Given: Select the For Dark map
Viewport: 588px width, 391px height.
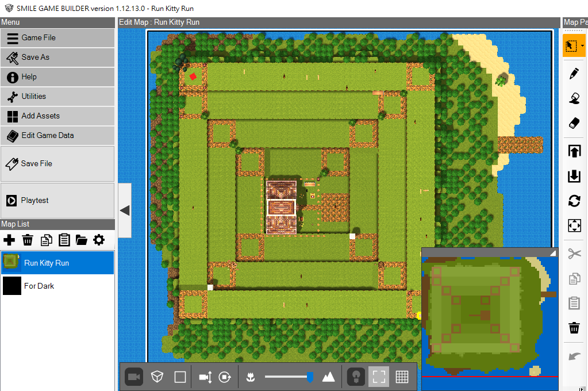Looking at the screenshot, I should [x=57, y=286].
